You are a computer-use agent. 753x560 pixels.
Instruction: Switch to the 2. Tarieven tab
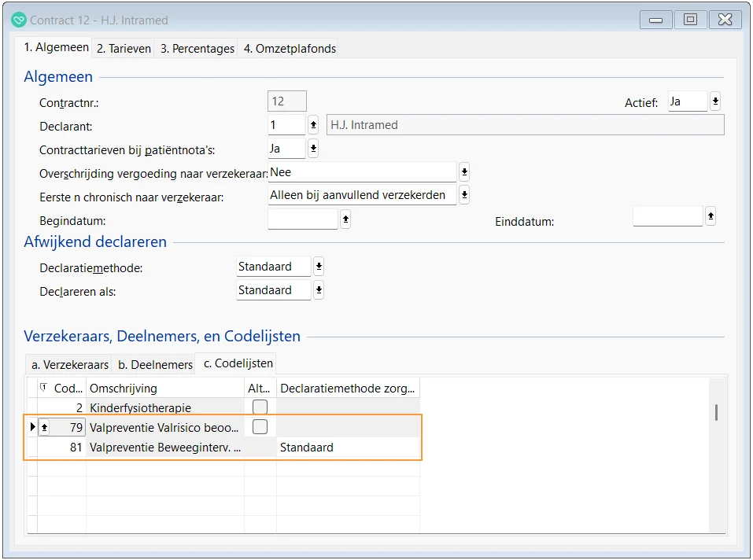coord(124,48)
